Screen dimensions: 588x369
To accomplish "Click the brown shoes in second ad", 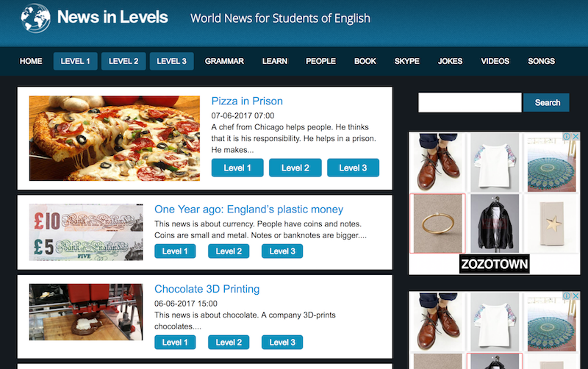I will click(437, 322).
